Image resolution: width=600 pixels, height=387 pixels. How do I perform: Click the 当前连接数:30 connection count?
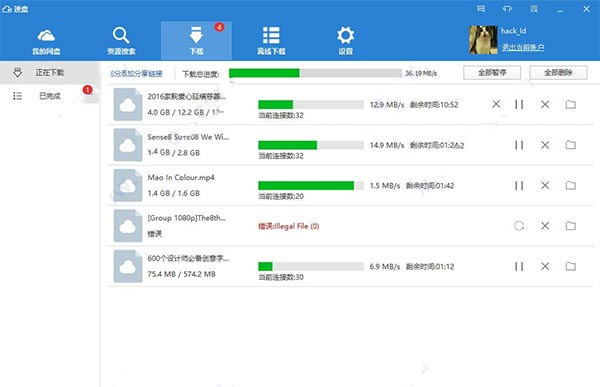[281, 277]
